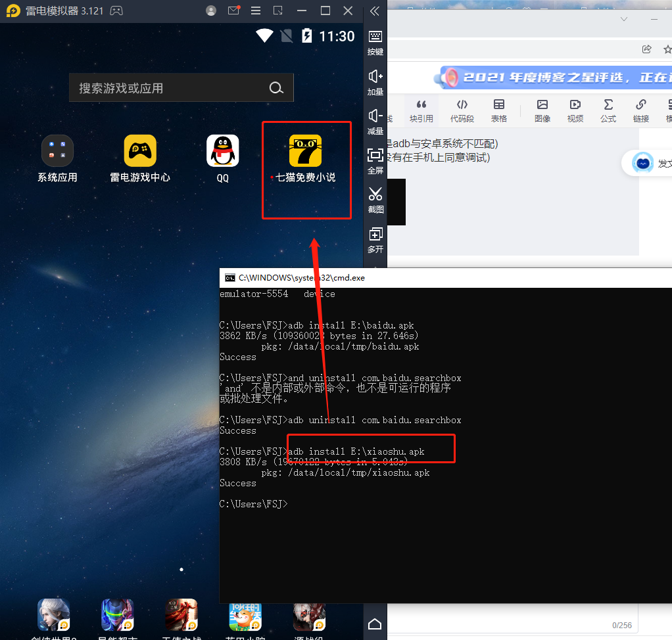Insert 视频 video in blog editor
Screen dimensions: 672x640
(575, 110)
